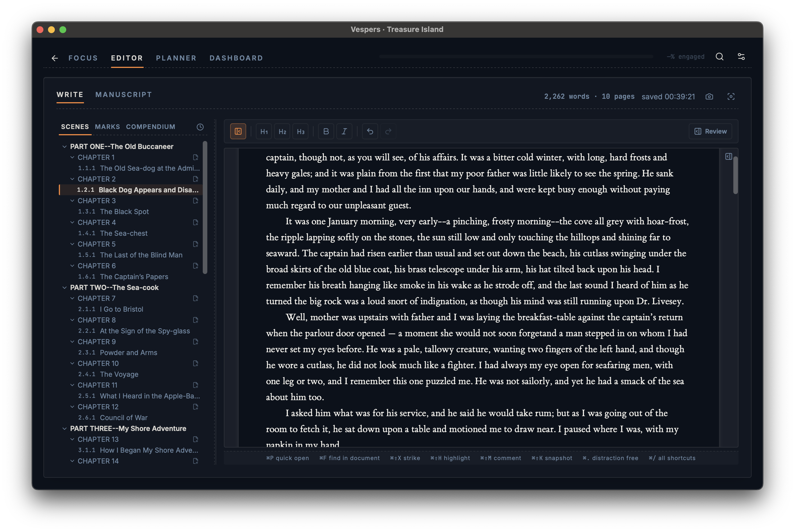Click the quick open shortcut hint

pos(288,458)
